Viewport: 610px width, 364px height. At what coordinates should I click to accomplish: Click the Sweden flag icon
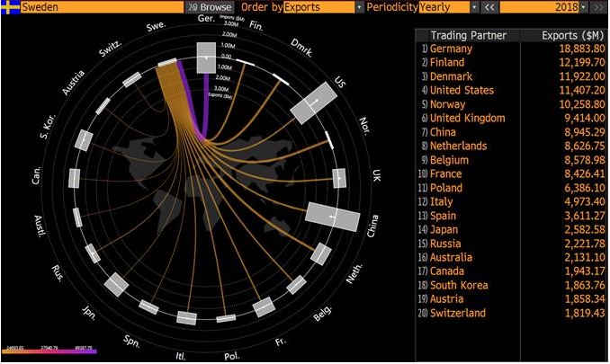(x=10, y=7)
